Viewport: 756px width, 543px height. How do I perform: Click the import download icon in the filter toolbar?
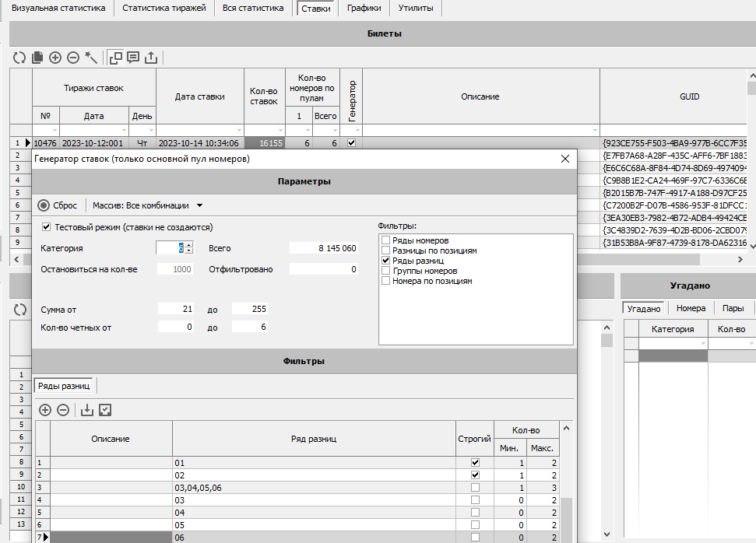point(86,410)
